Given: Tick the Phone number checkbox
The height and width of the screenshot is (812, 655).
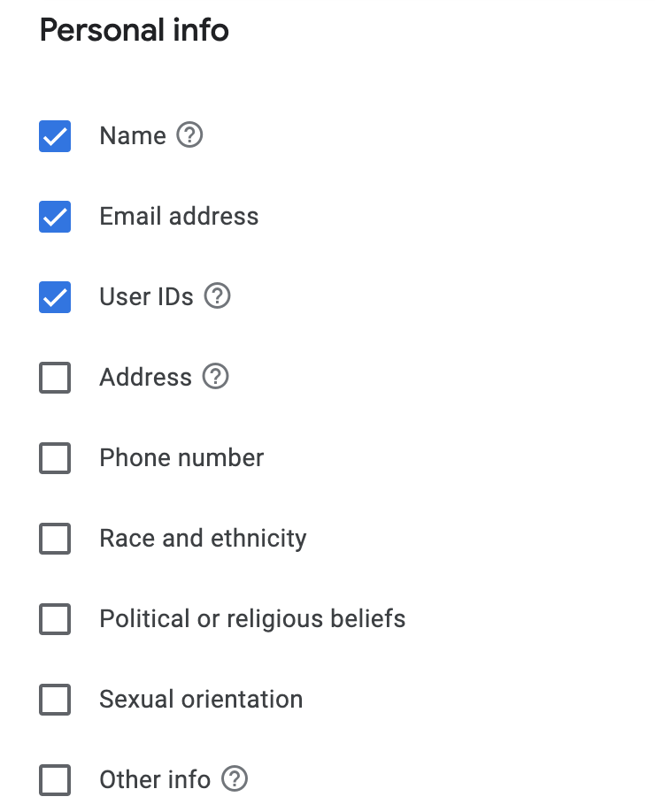Looking at the screenshot, I should [55, 458].
